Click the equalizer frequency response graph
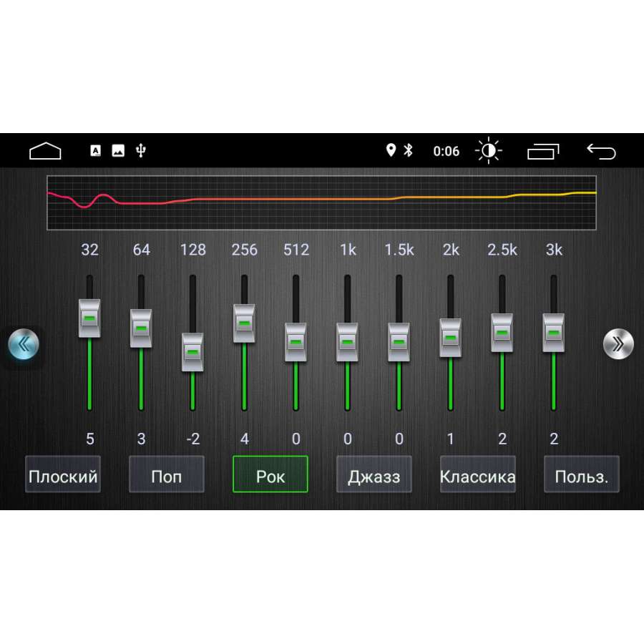The image size is (644, 644). click(x=321, y=203)
